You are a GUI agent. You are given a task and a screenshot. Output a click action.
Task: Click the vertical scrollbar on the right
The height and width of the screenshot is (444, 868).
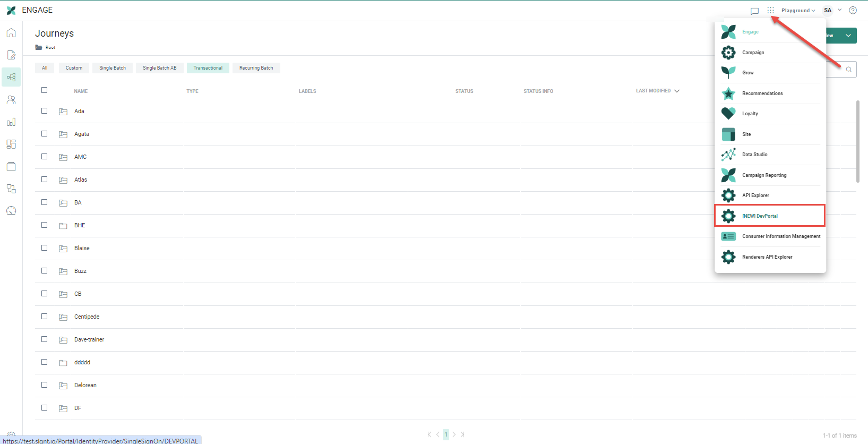[857, 141]
